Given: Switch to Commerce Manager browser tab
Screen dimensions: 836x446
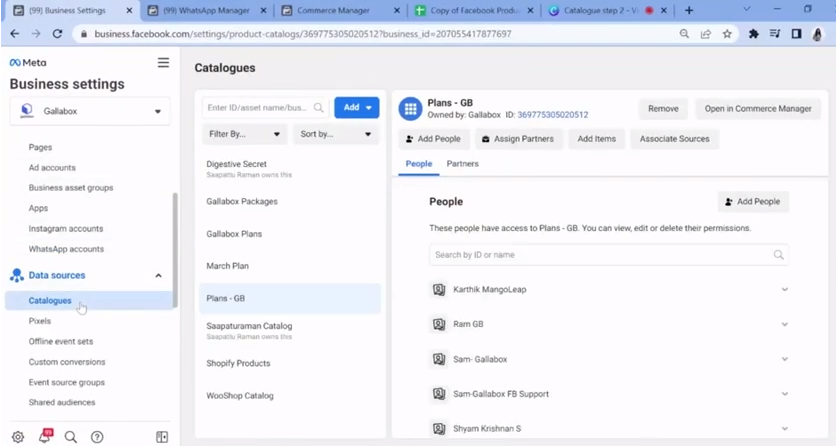Looking at the screenshot, I should 341,10.
